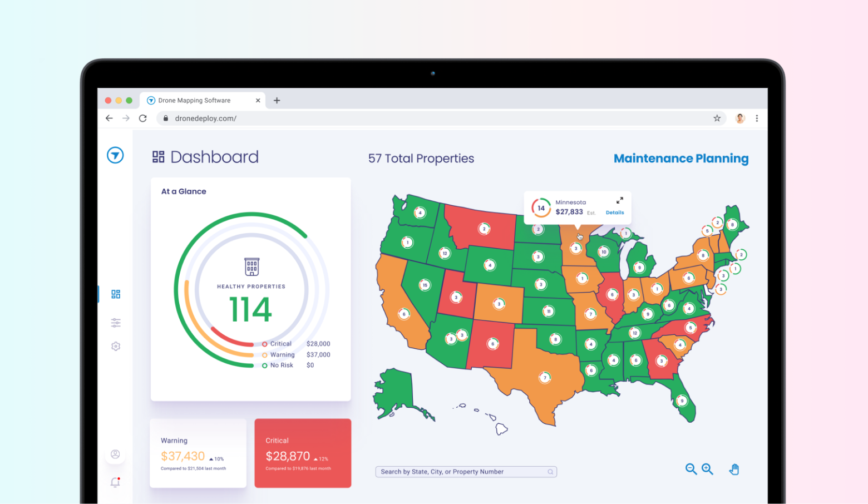Image resolution: width=868 pixels, height=504 pixels.
Task: Open the Details link for Minnesota
Action: click(615, 213)
